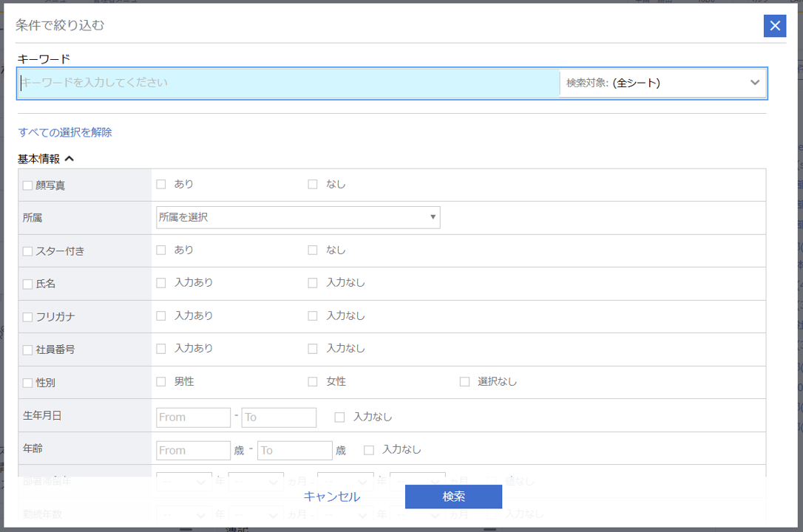
Task: Select 男性 under 性別
Action: [x=160, y=381]
